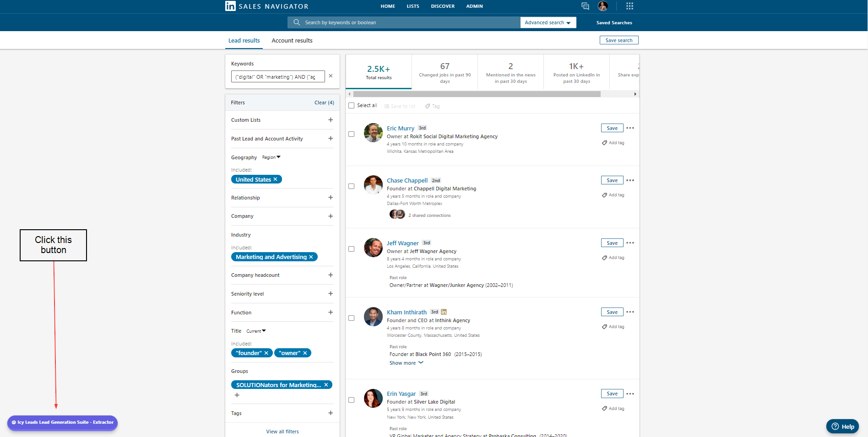Open View all filters
The image size is (868, 437).
[282, 432]
